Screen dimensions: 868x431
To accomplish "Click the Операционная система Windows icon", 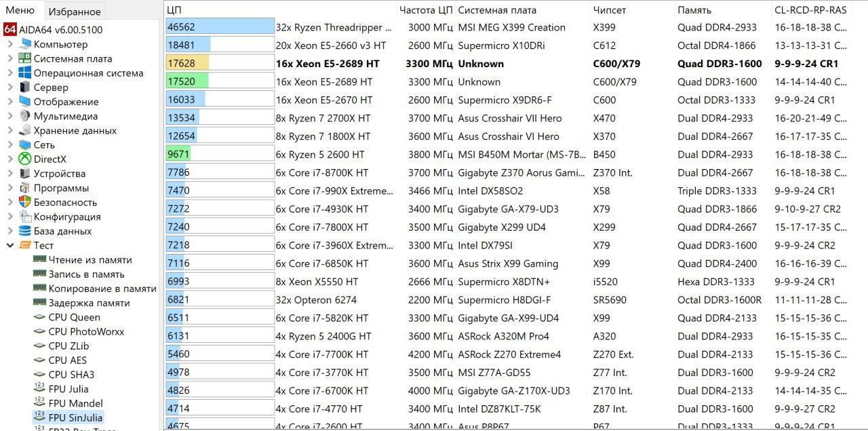I will (x=25, y=73).
